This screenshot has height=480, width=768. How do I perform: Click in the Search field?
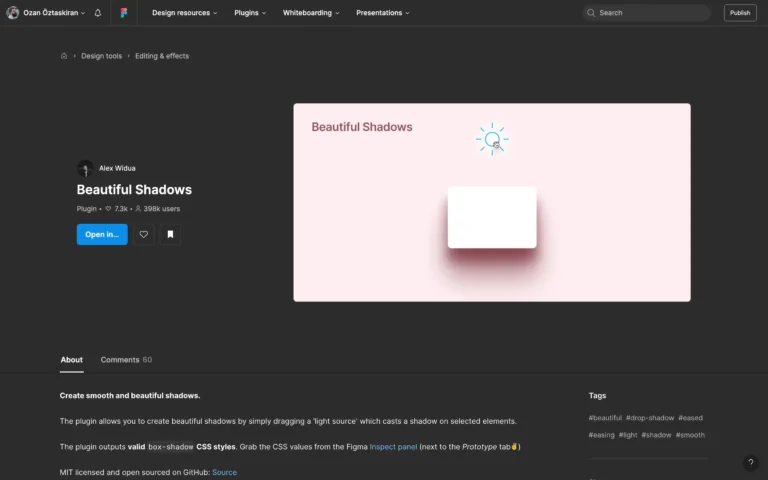[647, 13]
